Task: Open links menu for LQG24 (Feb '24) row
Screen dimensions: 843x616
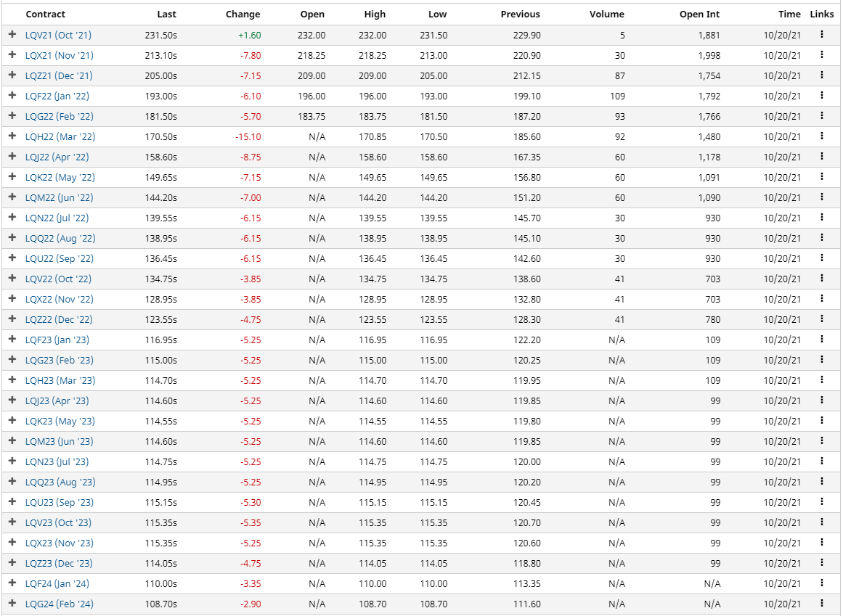Action: click(x=822, y=603)
